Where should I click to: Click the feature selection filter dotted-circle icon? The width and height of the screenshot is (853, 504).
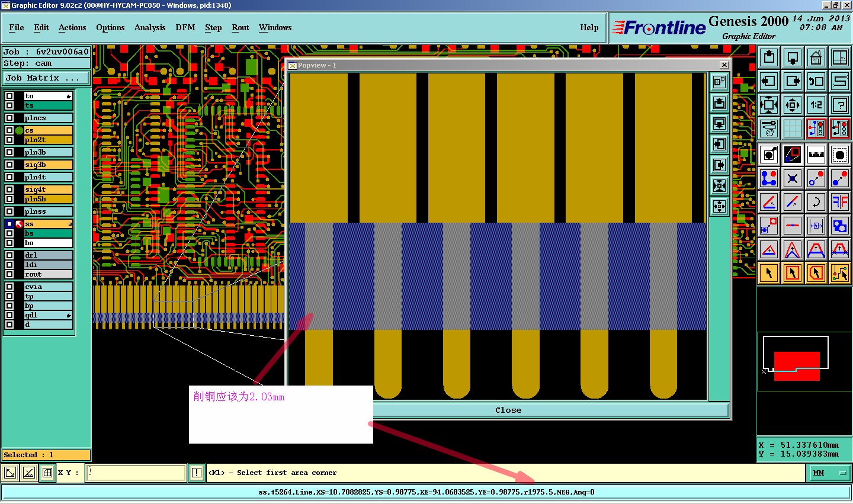pos(840,155)
